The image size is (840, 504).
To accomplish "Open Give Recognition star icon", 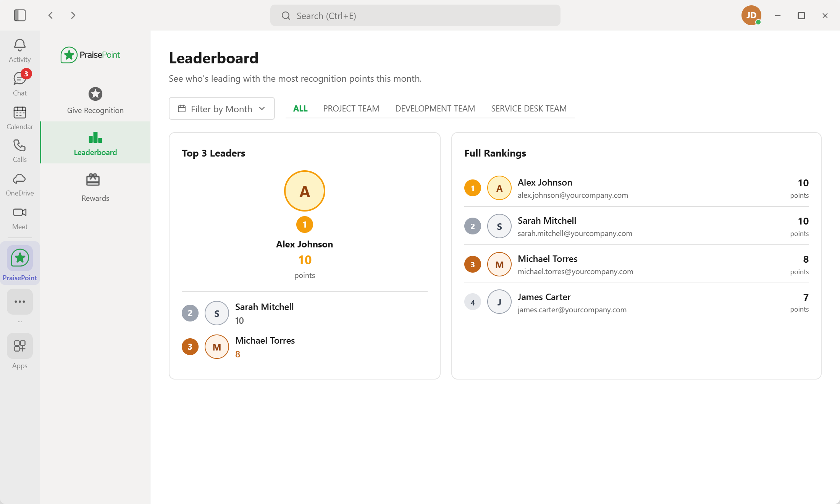I will click(x=95, y=94).
